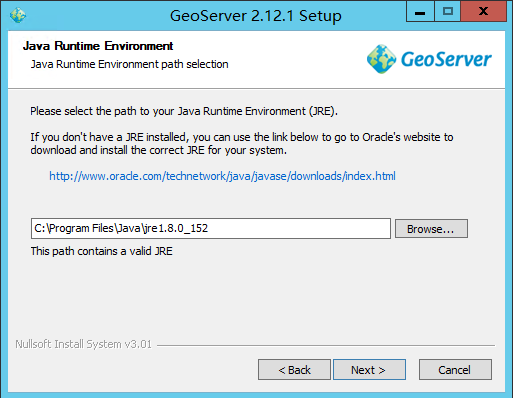
Task: Close the setup window with red X
Action: point(483,12)
